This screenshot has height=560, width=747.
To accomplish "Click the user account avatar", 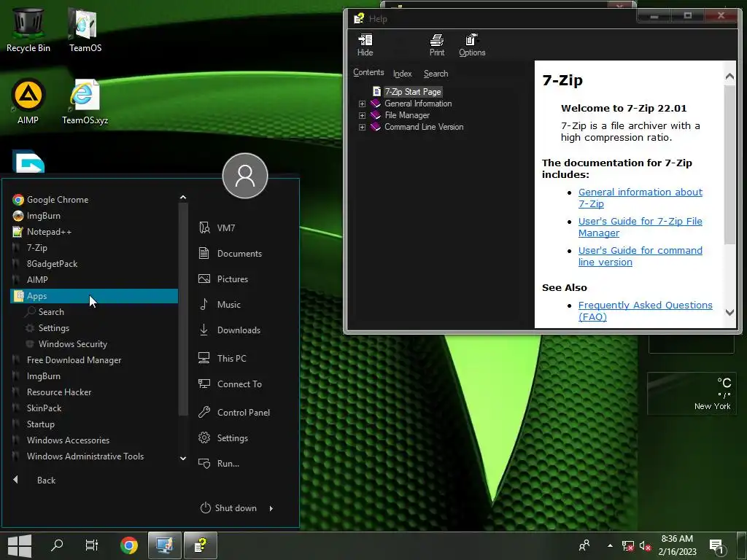I will point(245,175).
